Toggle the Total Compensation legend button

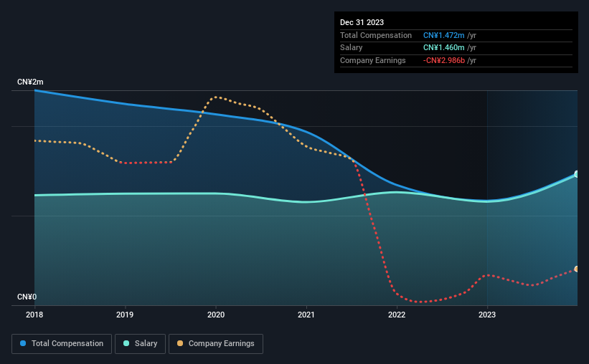coord(62,344)
